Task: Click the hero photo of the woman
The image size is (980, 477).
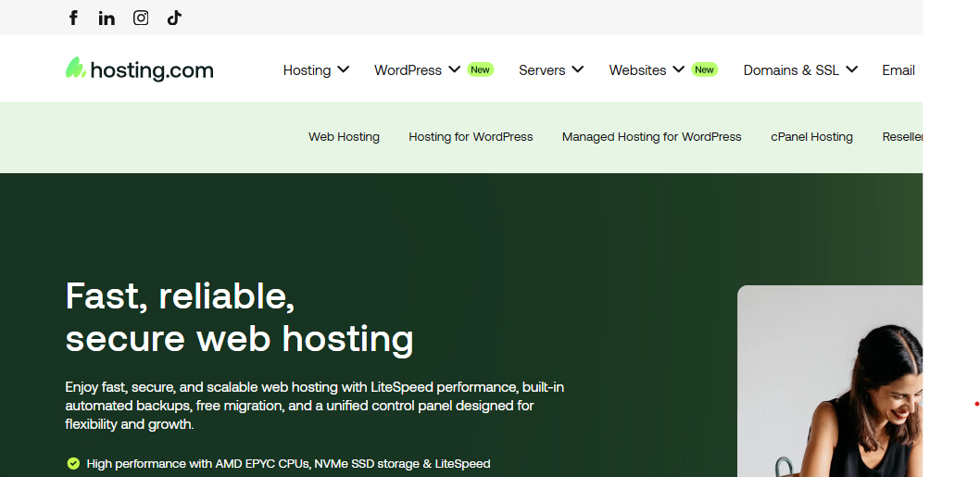Action: point(830,382)
